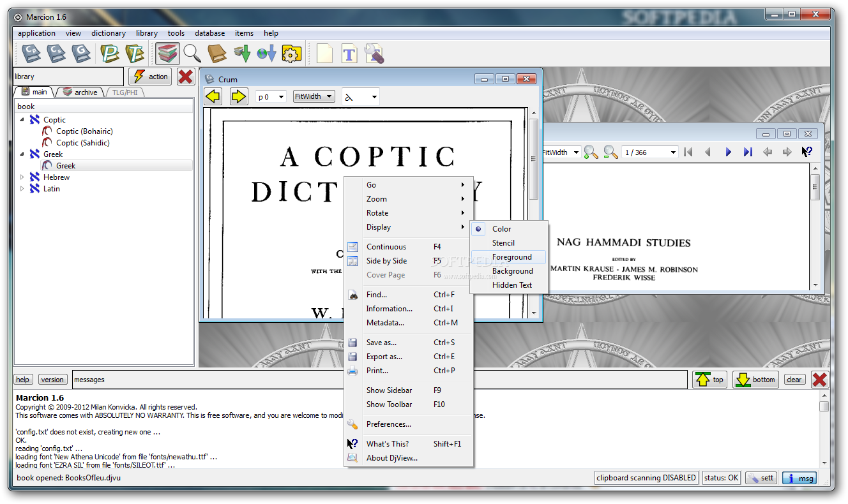Toggle Continuous layout in context menu
This screenshot has height=504, width=848.
pyautogui.click(x=409, y=247)
